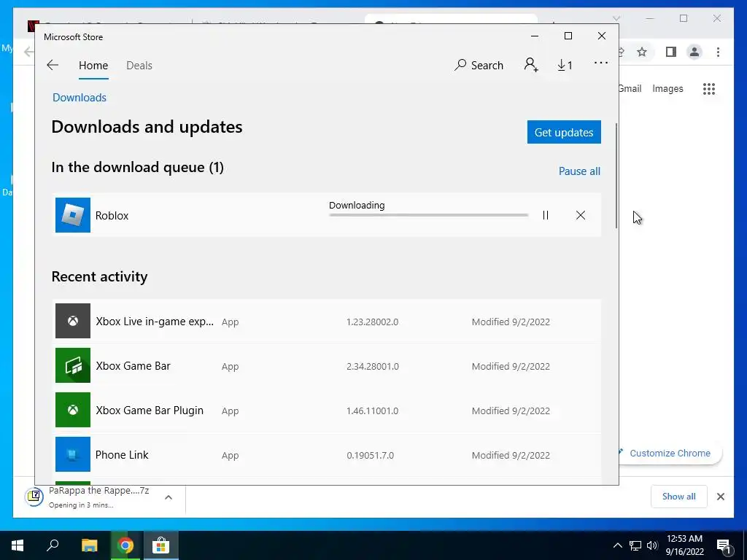
Task: Open the Downloads breadcrumb link
Action: [80, 97]
